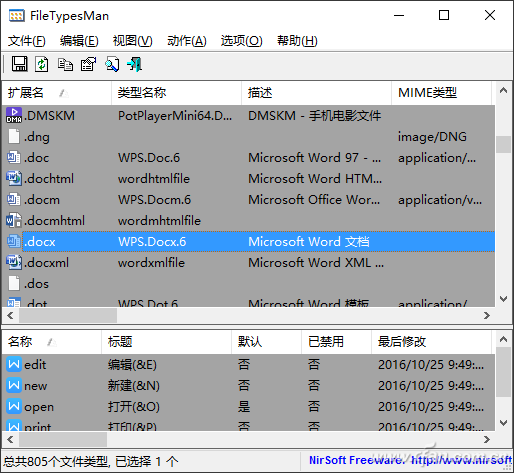The width and height of the screenshot is (514, 473).
Task: Click the WPS.Docx.6 type name cell
Action: (x=152, y=241)
